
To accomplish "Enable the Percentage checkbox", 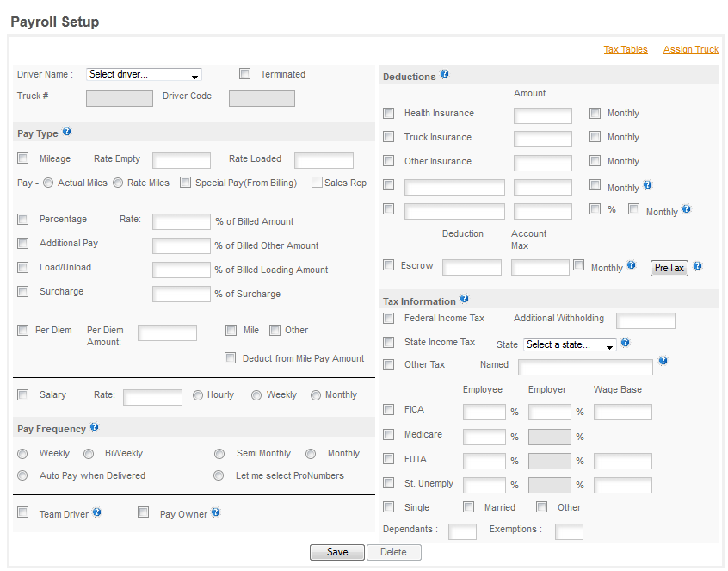I will tap(22, 219).
